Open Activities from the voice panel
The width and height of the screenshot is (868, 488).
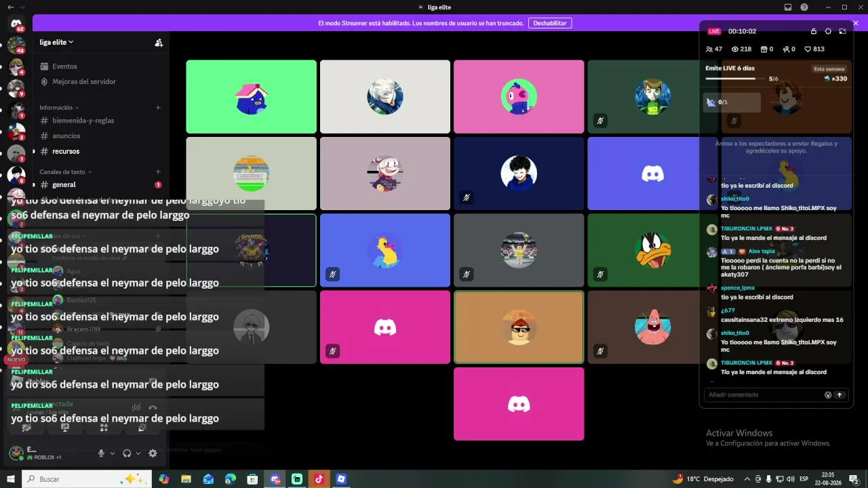[104, 428]
